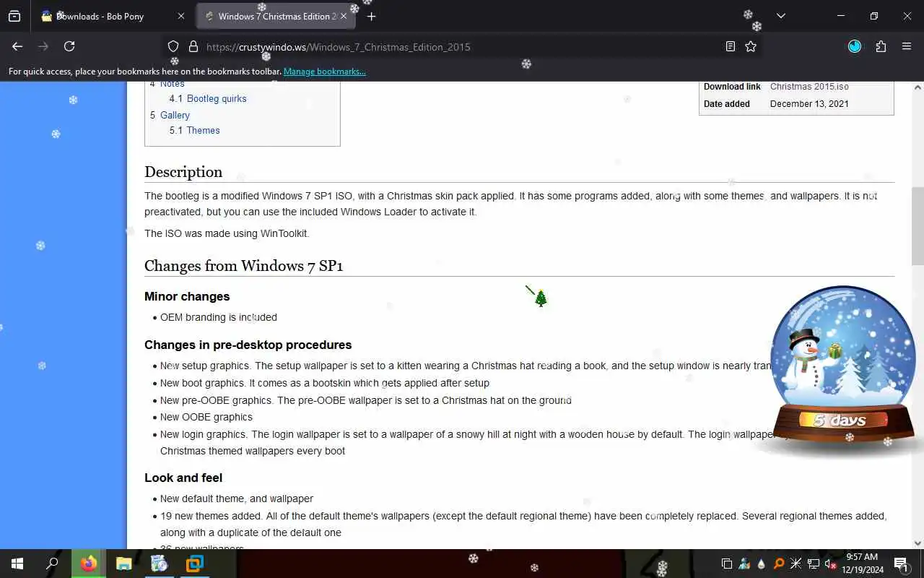The height and width of the screenshot is (578, 924).
Task: Click the water droplet tray icon
Action: point(761,564)
